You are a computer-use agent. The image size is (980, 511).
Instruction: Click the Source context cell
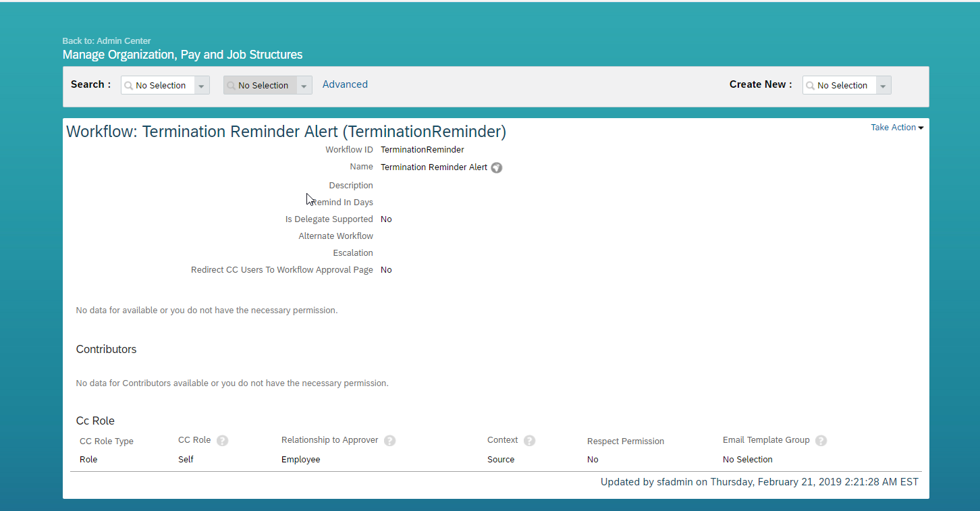[501, 460]
